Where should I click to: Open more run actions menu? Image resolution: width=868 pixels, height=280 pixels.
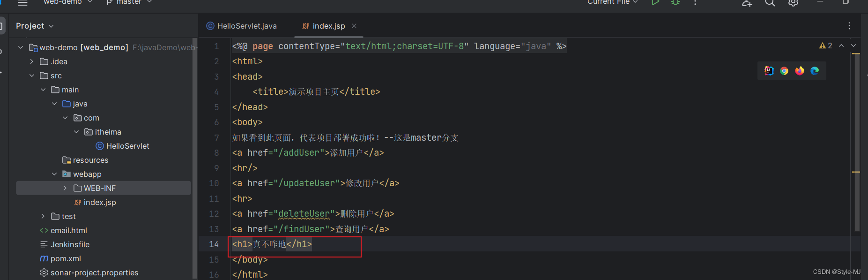coord(695,2)
